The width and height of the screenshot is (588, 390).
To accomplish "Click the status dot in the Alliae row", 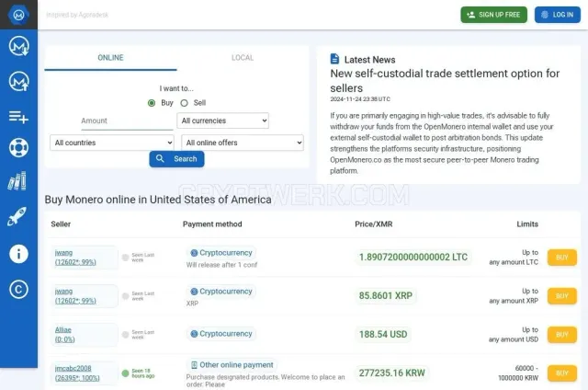I will tap(126, 335).
